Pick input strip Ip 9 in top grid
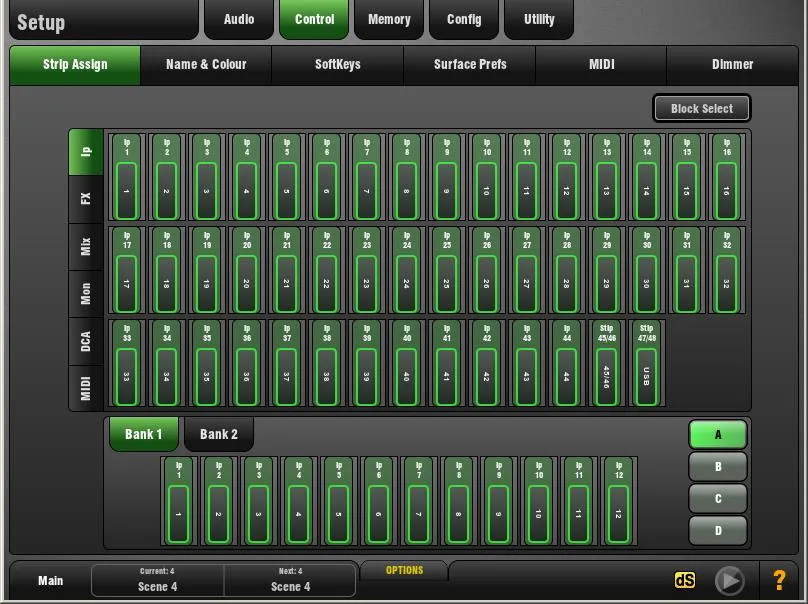 click(x=447, y=177)
